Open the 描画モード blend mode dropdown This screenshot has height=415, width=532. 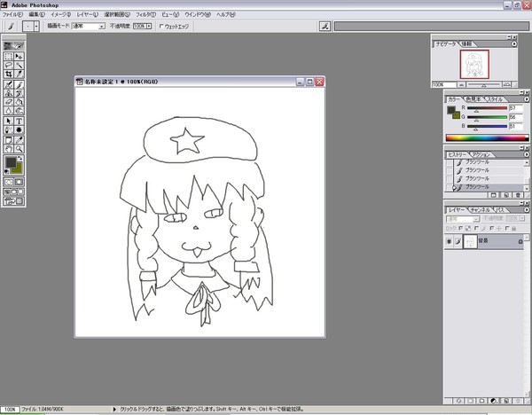click(x=101, y=26)
